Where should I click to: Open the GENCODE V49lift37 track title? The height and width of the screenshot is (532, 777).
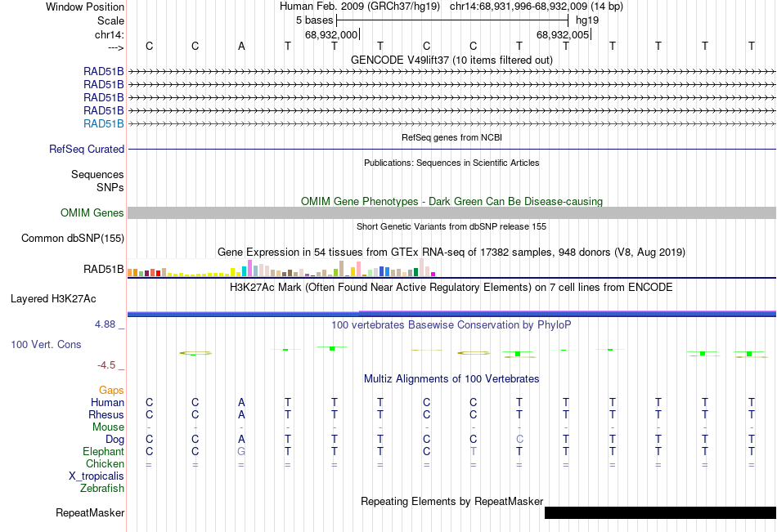(x=451, y=60)
